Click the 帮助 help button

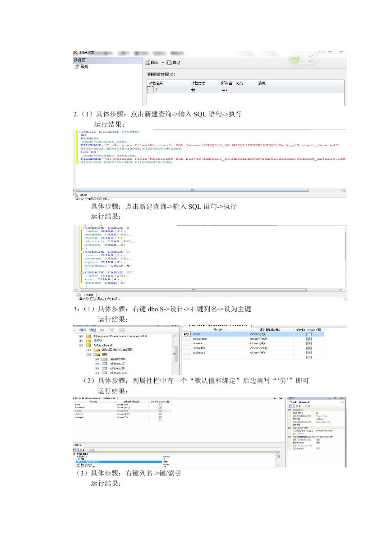click(174, 63)
